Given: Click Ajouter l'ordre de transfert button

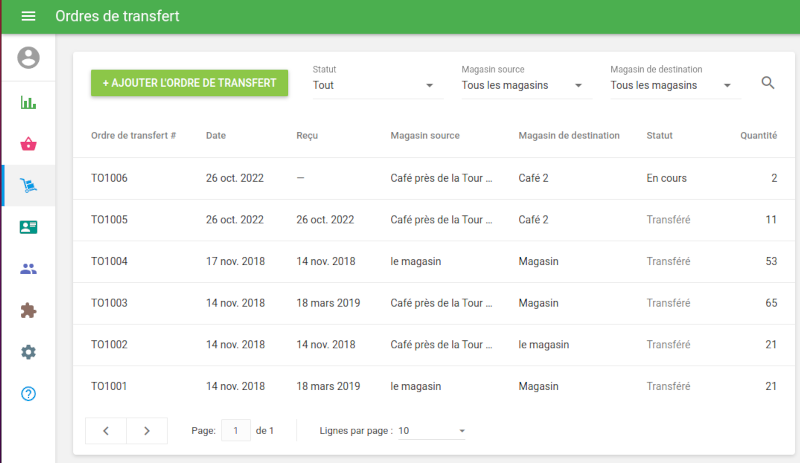Looking at the screenshot, I should [189, 83].
